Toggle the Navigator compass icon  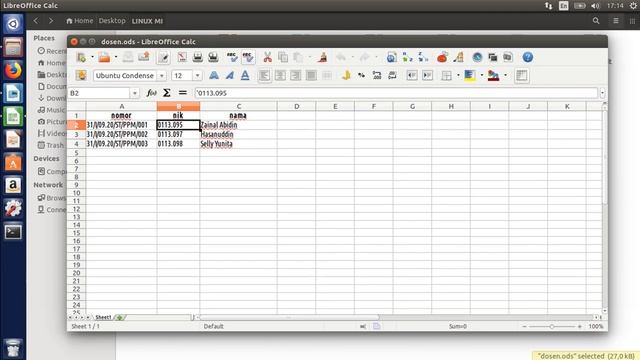pos(477,57)
